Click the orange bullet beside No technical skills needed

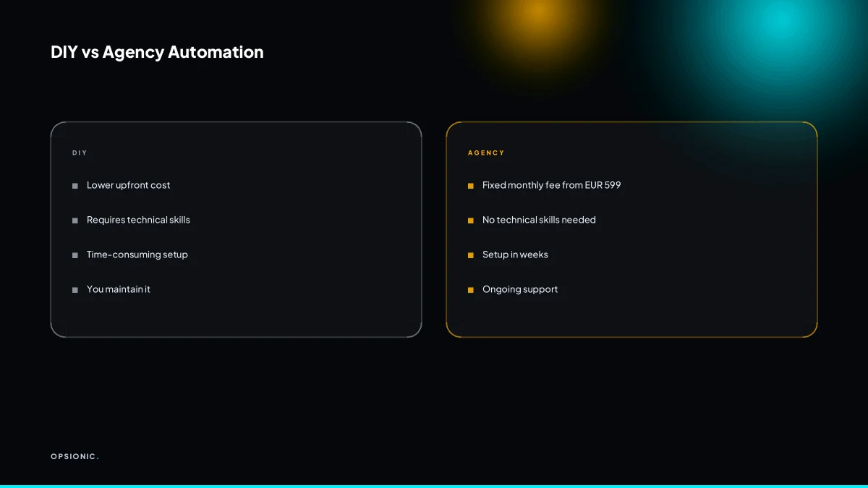[471, 221]
